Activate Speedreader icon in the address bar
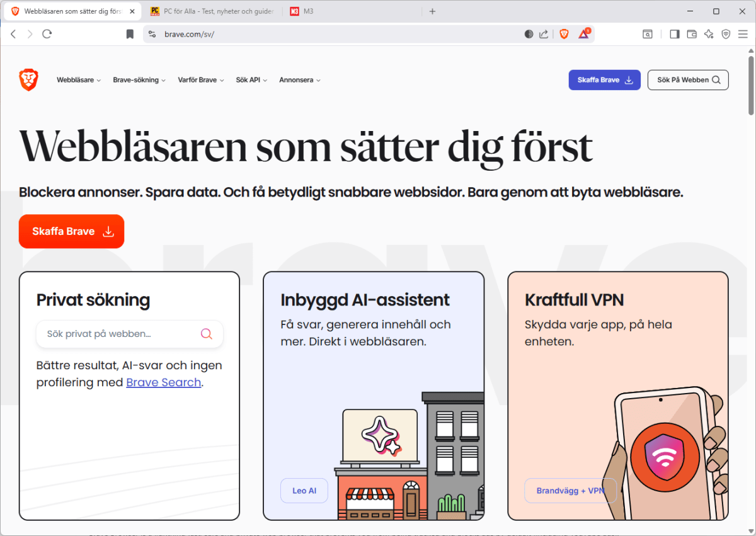 point(529,34)
